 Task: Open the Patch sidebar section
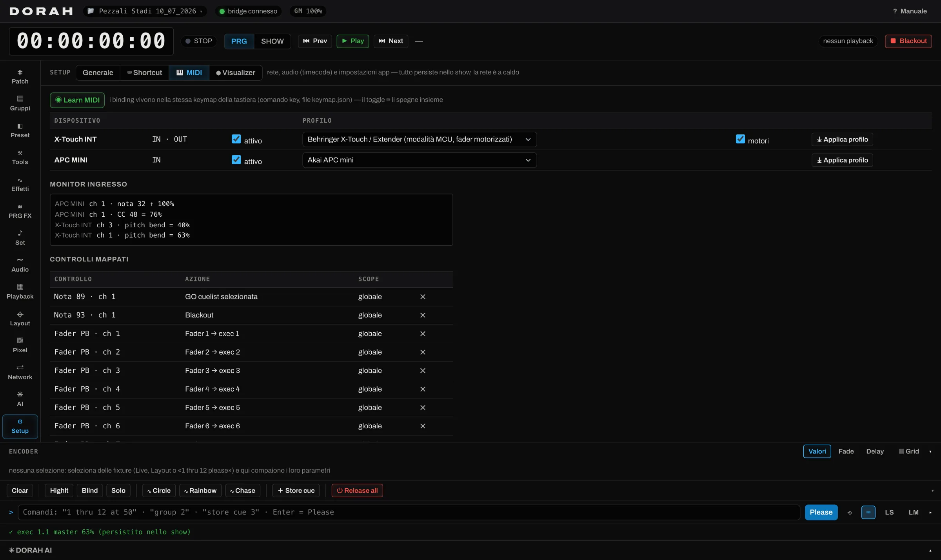point(20,77)
